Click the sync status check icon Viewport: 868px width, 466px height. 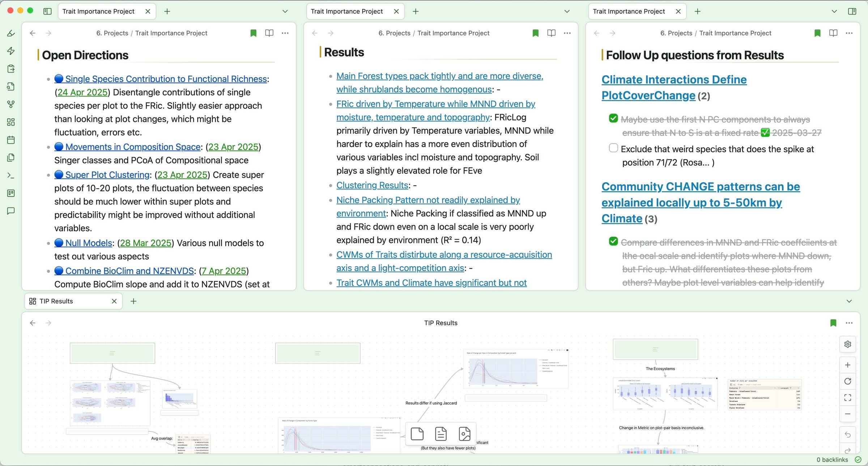[858, 459]
